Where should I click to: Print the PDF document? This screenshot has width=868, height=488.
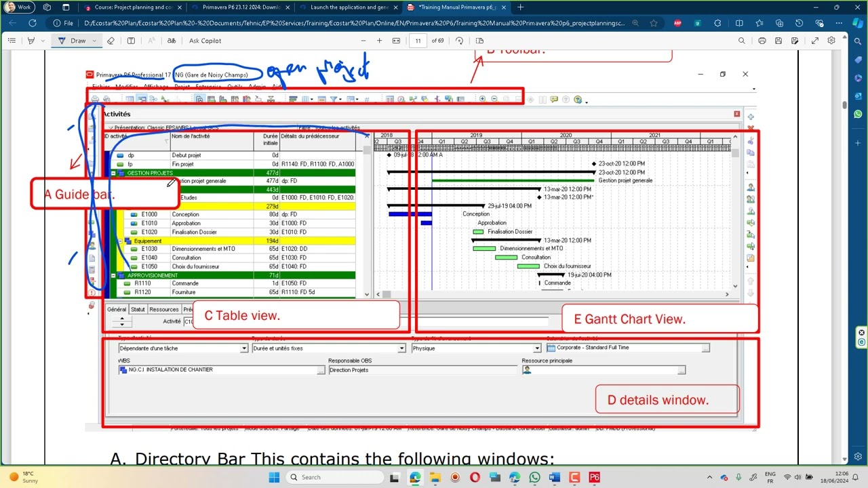762,41
